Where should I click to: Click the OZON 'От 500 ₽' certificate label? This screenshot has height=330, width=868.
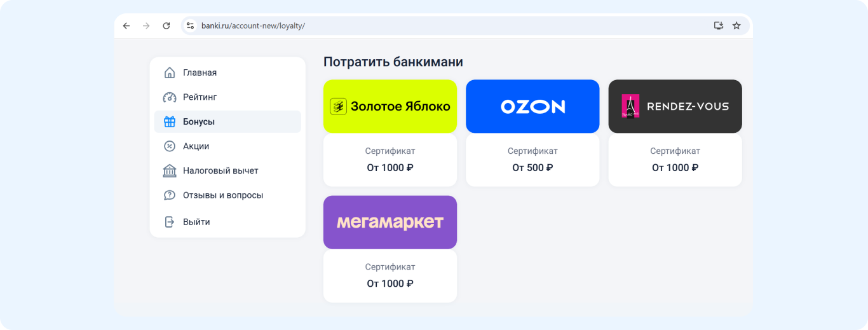(532, 168)
